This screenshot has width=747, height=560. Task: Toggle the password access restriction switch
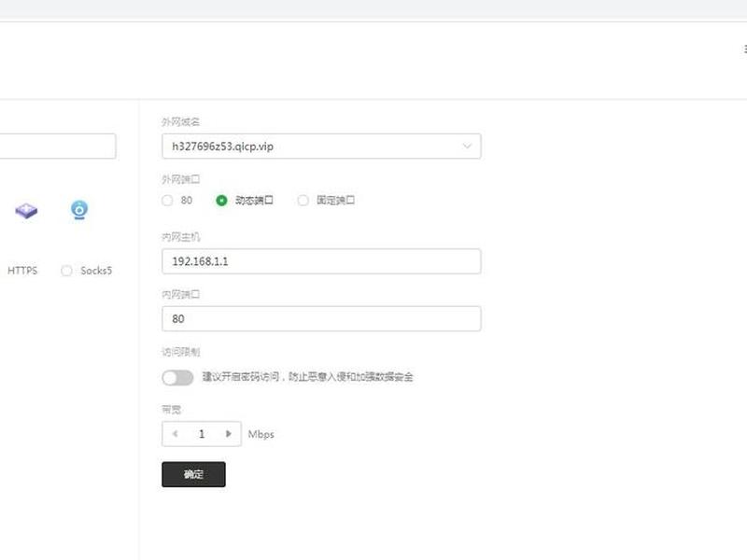pos(177,378)
